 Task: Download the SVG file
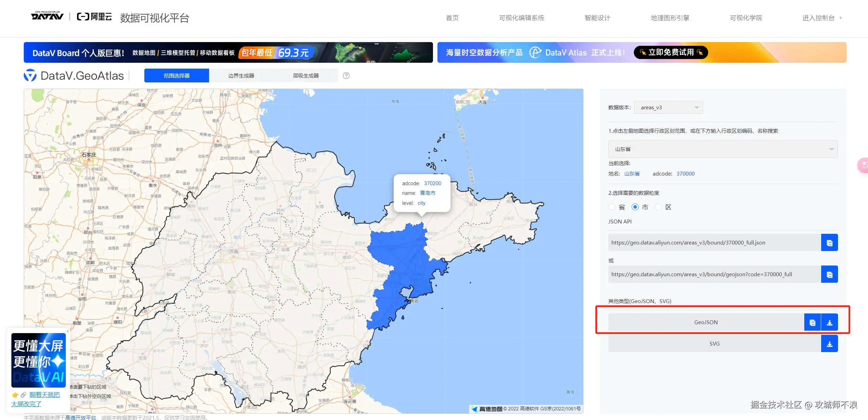pyautogui.click(x=829, y=344)
